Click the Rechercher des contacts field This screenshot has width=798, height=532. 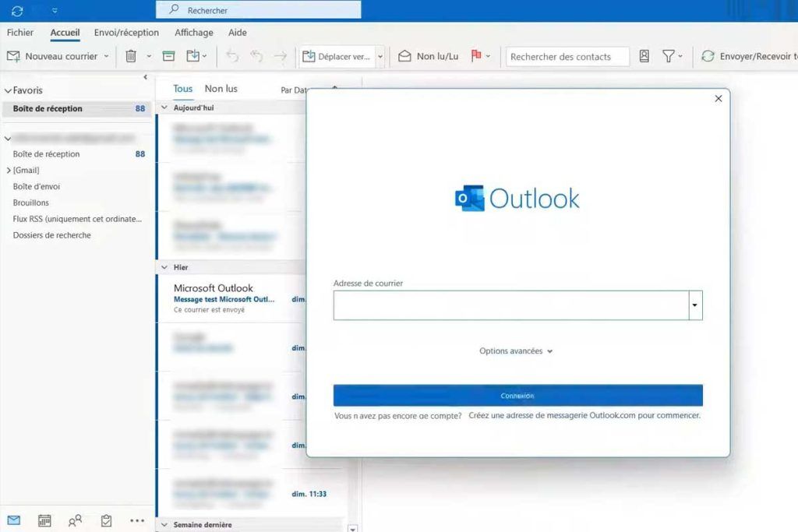point(567,56)
